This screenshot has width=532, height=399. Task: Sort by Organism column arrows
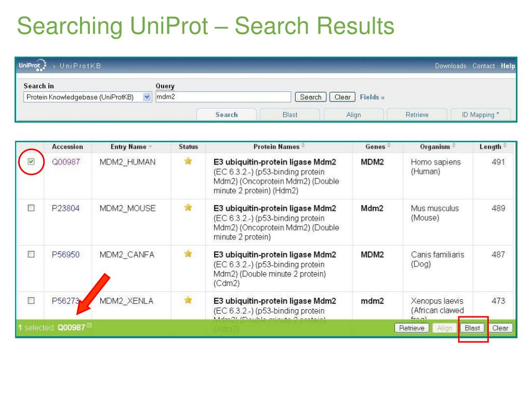click(x=454, y=145)
